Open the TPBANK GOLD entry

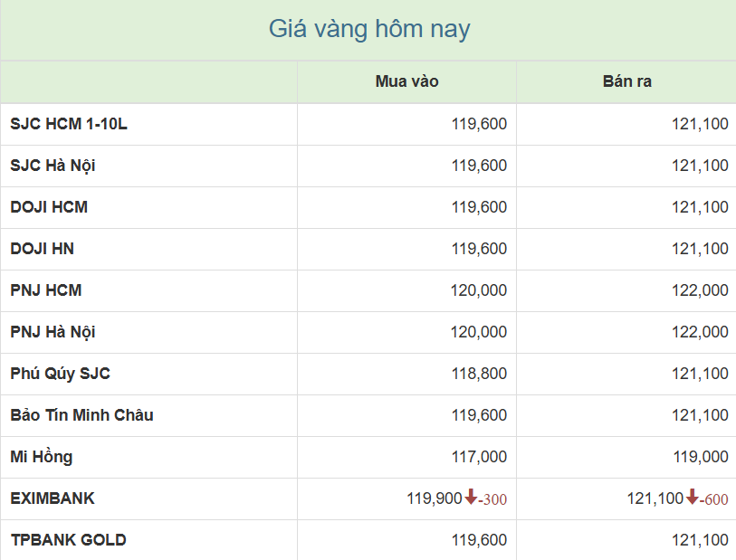(68, 540)
